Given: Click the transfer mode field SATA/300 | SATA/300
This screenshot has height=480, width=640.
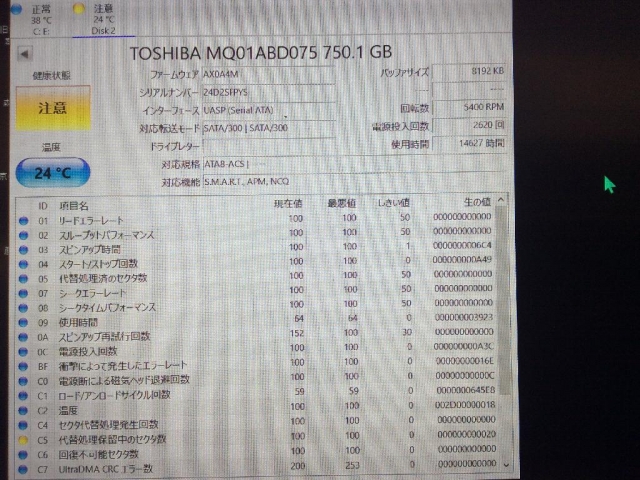Looking at the screenshot, I should point(269,128).
